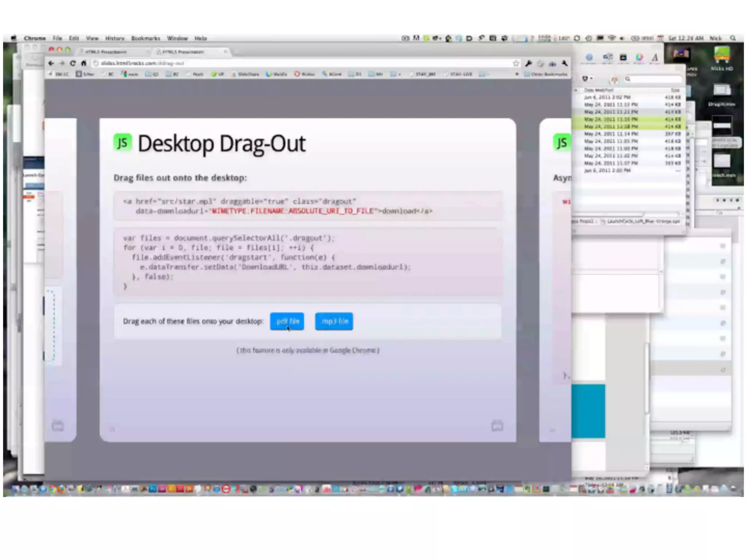Click the Chrome back arrow button
This screenshot has width=747, height=560.
[51, 63]
